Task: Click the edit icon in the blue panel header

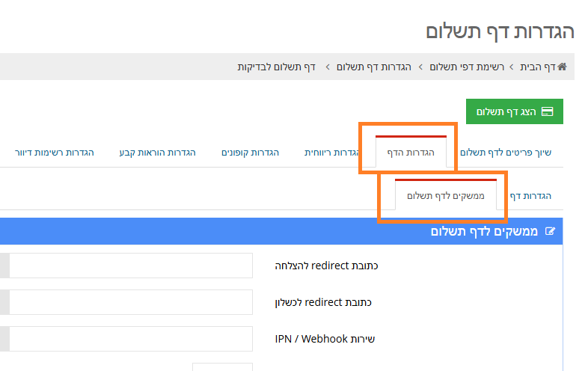Action: coord(551,232)
